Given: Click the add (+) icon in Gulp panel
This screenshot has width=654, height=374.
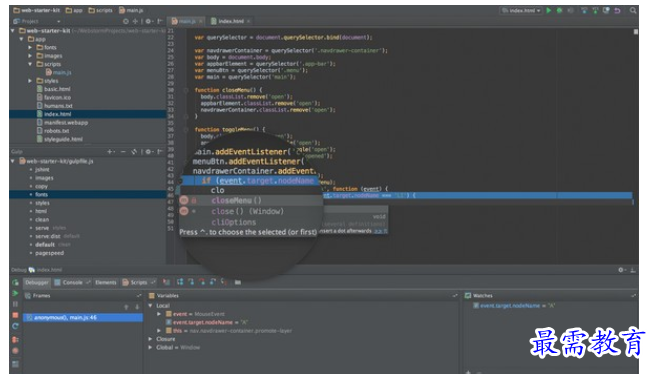Looking at the screenshot, I should tap(110, 152).
